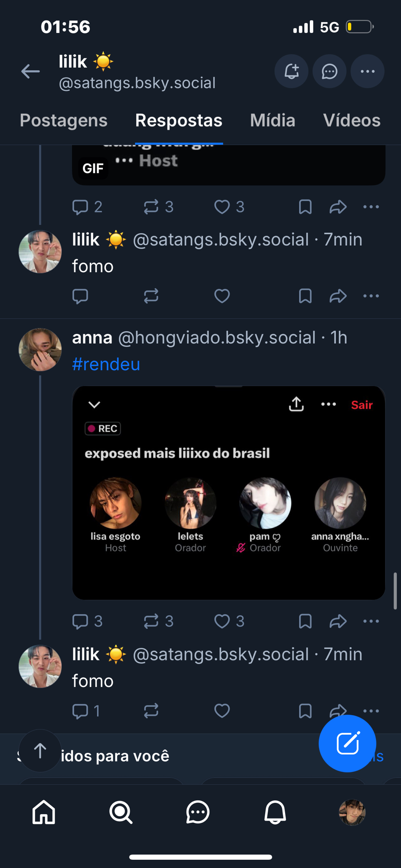Viewport: 401px width, 868px height.
Task: Open anna's @hongviado.bsky.social profile handle
Action: [217, 338]
